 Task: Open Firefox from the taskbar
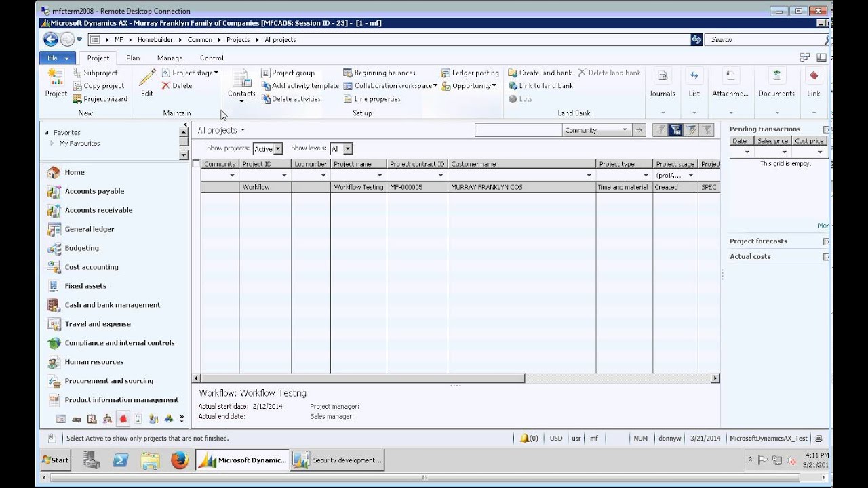click(x=179, y=460)
